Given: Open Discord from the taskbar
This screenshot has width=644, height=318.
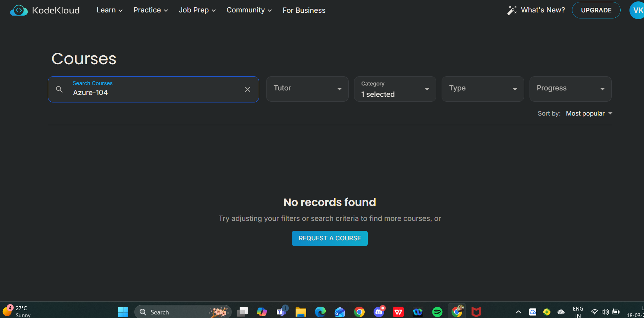Looking at the screenshot, I should (379, 312).
